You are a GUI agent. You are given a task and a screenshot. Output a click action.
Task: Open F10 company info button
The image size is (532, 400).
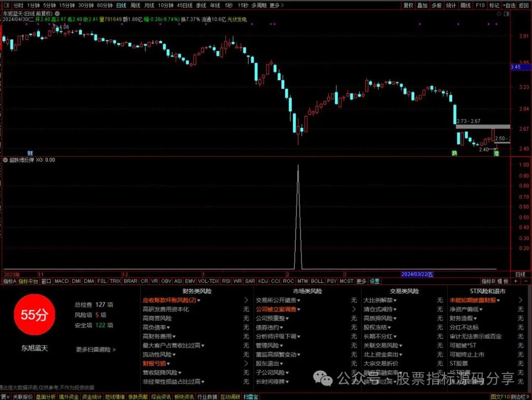[x=480, y=5]
